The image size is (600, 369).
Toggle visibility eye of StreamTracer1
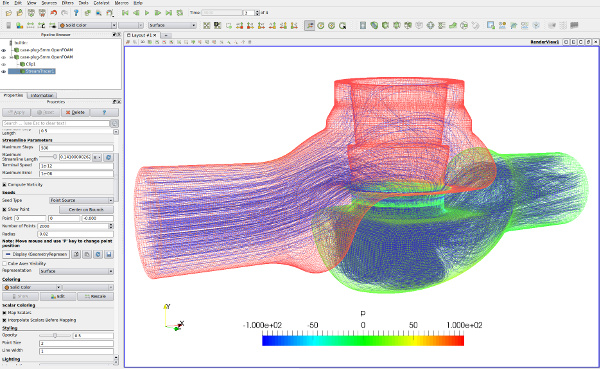[4, 71]
